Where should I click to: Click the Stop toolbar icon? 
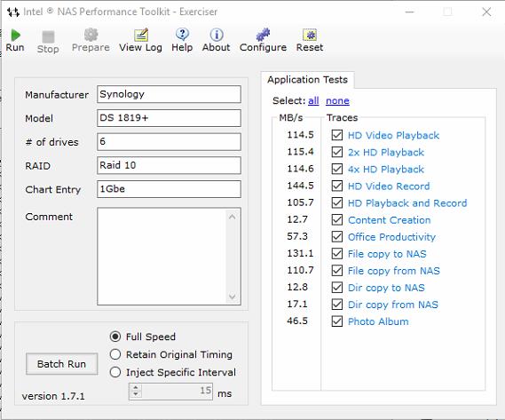(x=48, y=36)
